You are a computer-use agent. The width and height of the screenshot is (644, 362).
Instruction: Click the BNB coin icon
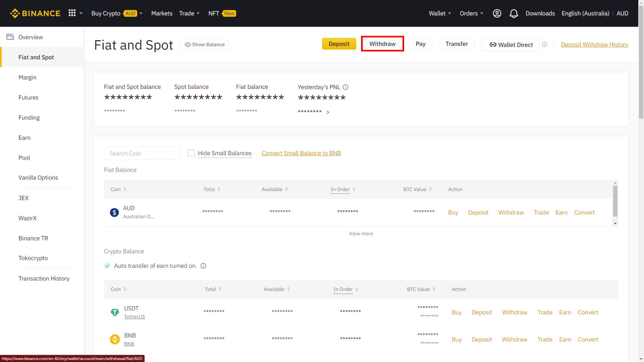point(115,339)
